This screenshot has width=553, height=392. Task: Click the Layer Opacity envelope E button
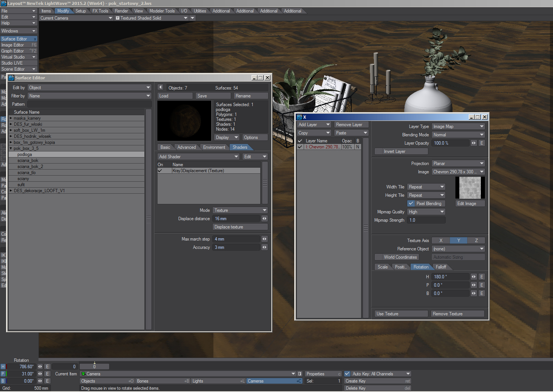pyautogui.click(x=482, y=143)
